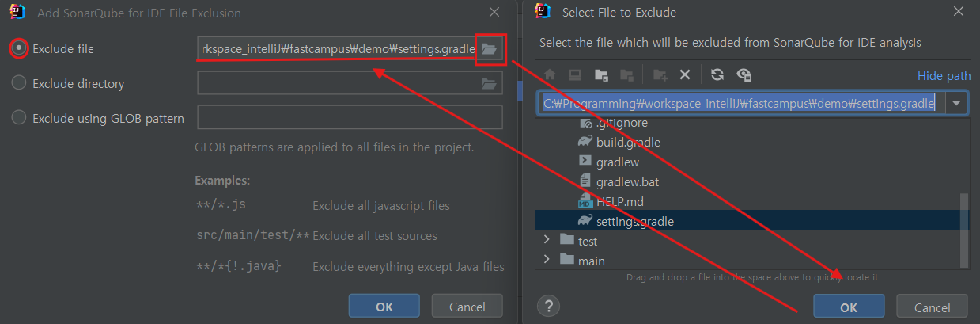This screenshot has height=324, width=980.
Task: Click the GLOB pattern input field
Action: tap(350, 118)
